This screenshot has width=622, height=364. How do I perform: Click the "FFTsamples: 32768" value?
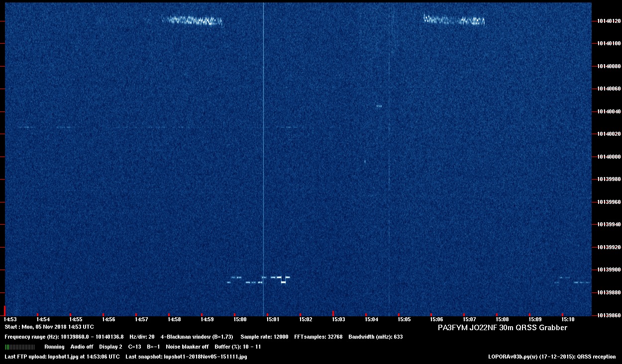click(318, 337)
